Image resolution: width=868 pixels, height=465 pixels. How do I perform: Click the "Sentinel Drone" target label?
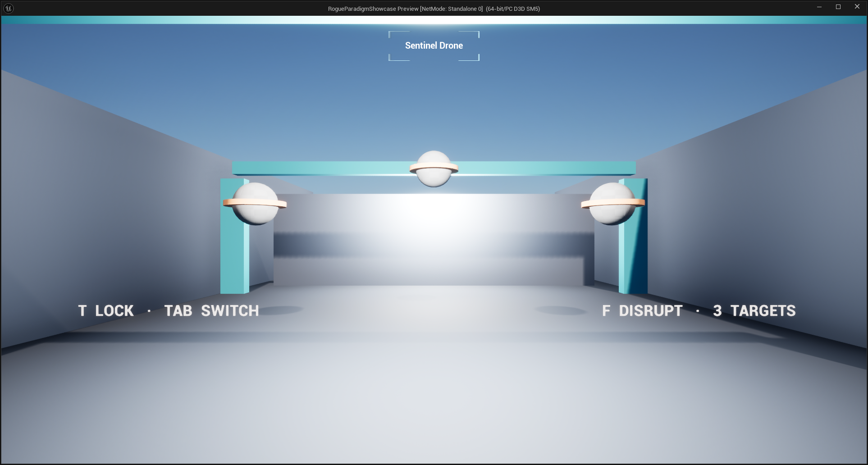click(x=434, y=46)
